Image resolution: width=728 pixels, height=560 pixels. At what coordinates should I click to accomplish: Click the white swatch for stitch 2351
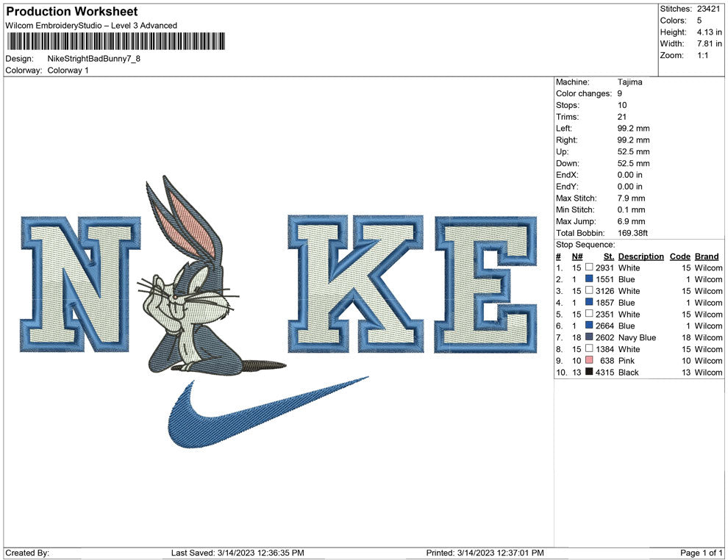[x=589, y=314]
